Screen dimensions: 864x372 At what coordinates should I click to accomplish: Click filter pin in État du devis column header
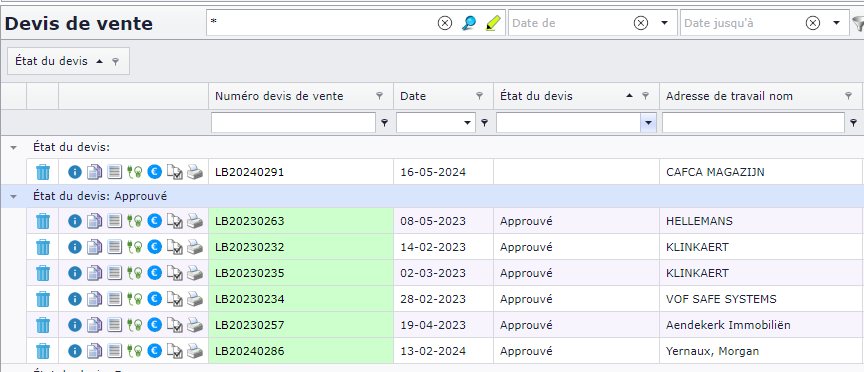point(646,96)
